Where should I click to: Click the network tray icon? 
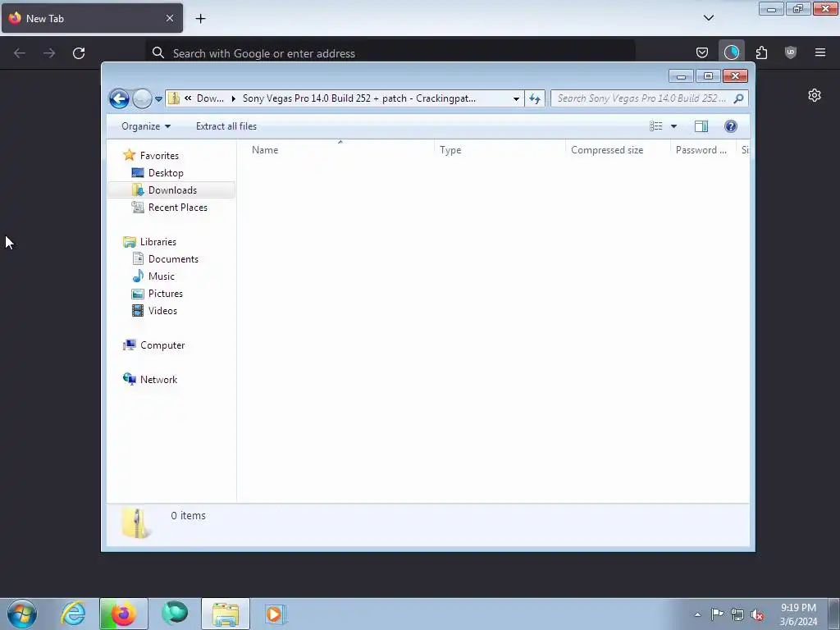tap(737, 614)
